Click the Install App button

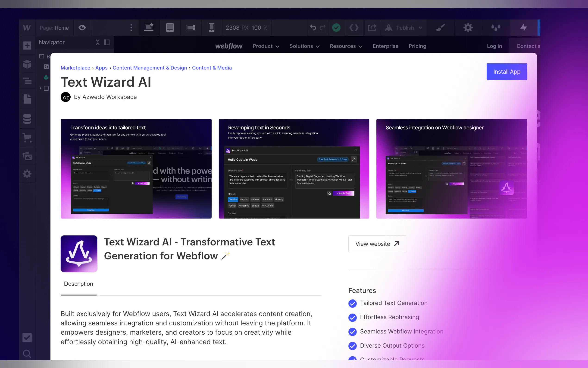[x=507, y=72]
